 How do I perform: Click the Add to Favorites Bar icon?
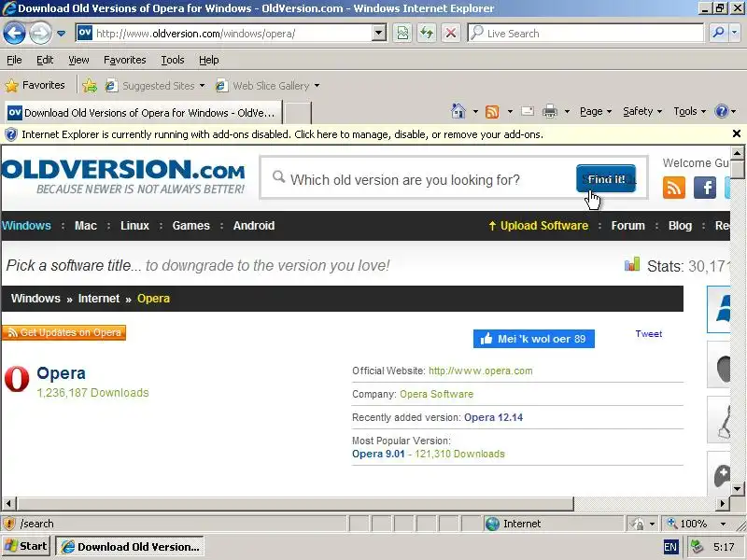[90, 85]
